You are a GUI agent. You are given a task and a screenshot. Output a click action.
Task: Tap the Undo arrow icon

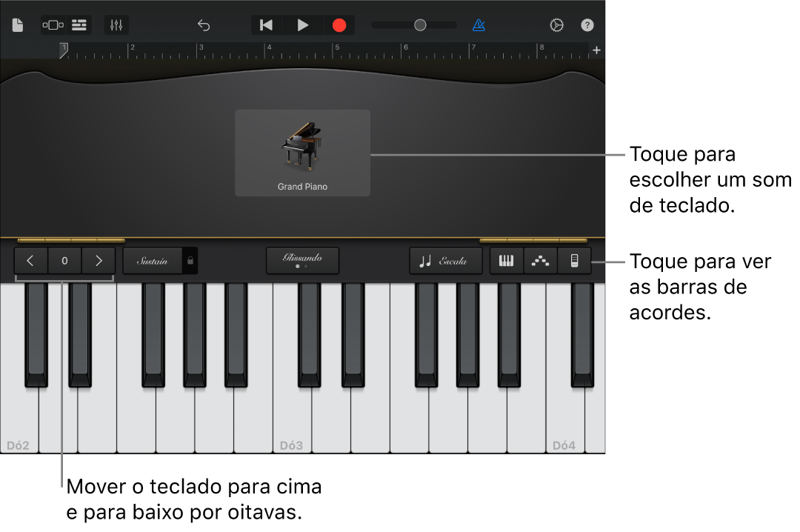[205, 24]
